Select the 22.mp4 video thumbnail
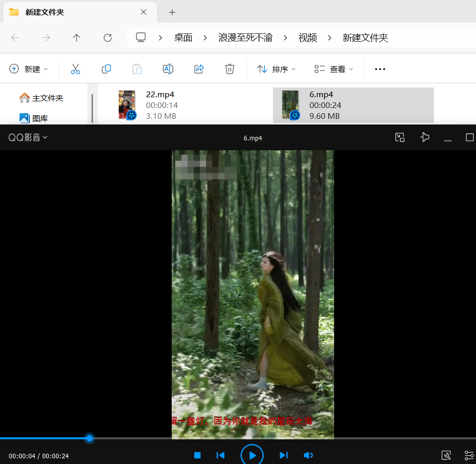476x464 pixels. pos(127,105)
